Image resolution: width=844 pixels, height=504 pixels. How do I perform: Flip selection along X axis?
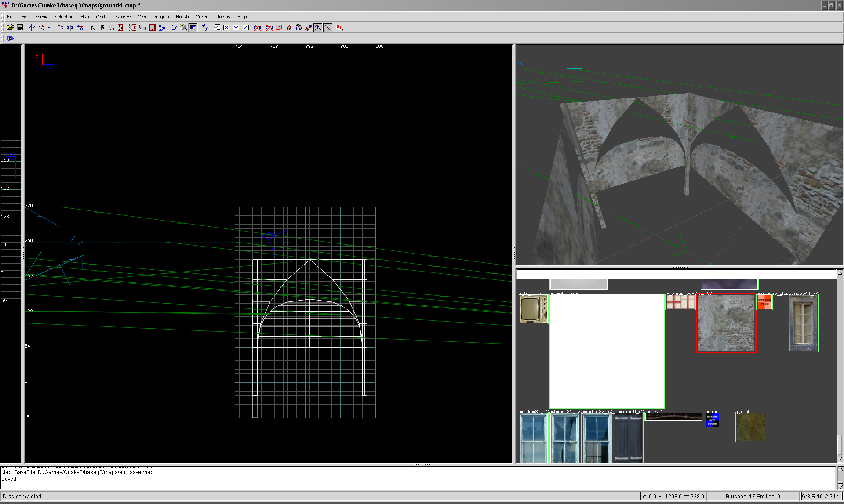coord(32,27)
